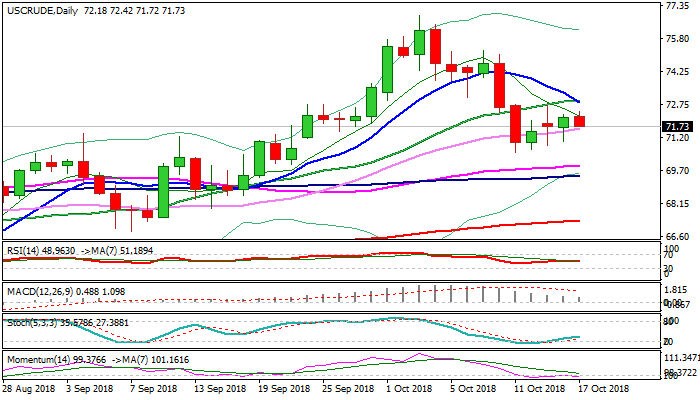Click the 1 Oct 2018 date label
Viewport: 700px width, 400px height.
pos(410,389)
